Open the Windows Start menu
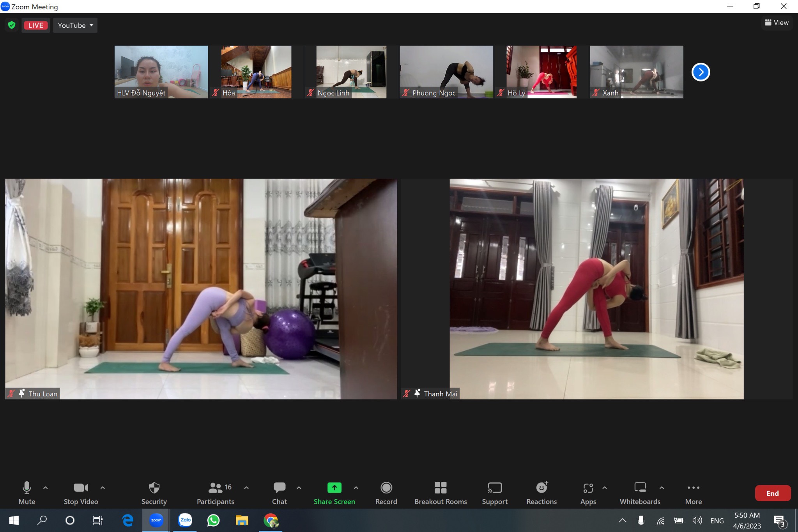This screenshot has width=798, height=532. (x=14, y=520)
